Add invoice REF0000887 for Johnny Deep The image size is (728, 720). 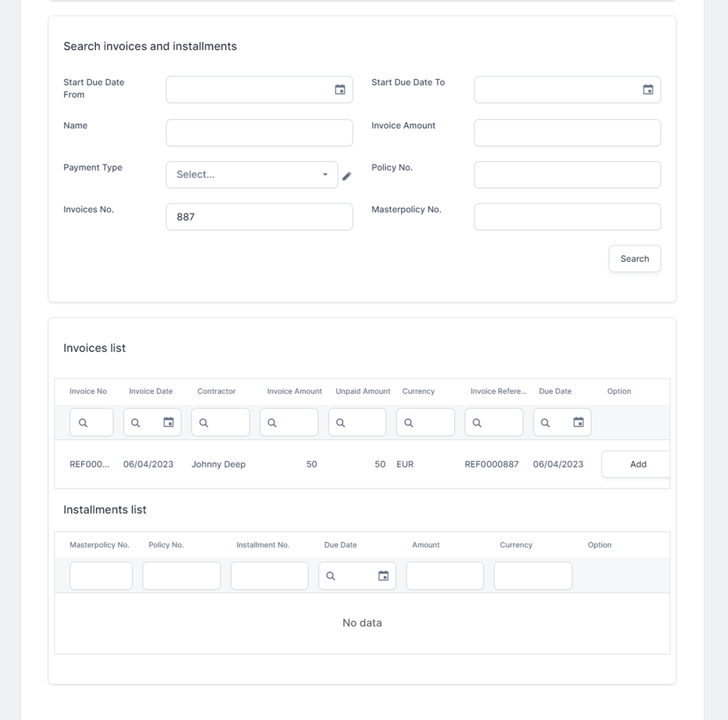(x=638, y=464)
